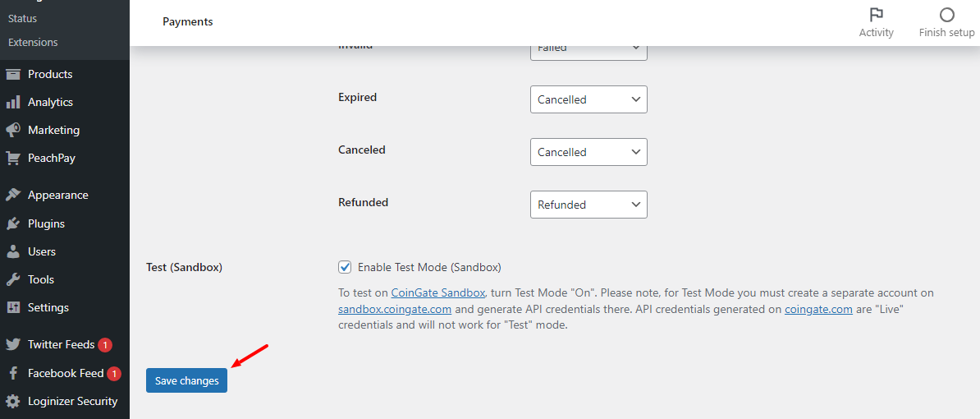Open the Canceled status dropdown

pyautogui.click(x=588, y=152)
